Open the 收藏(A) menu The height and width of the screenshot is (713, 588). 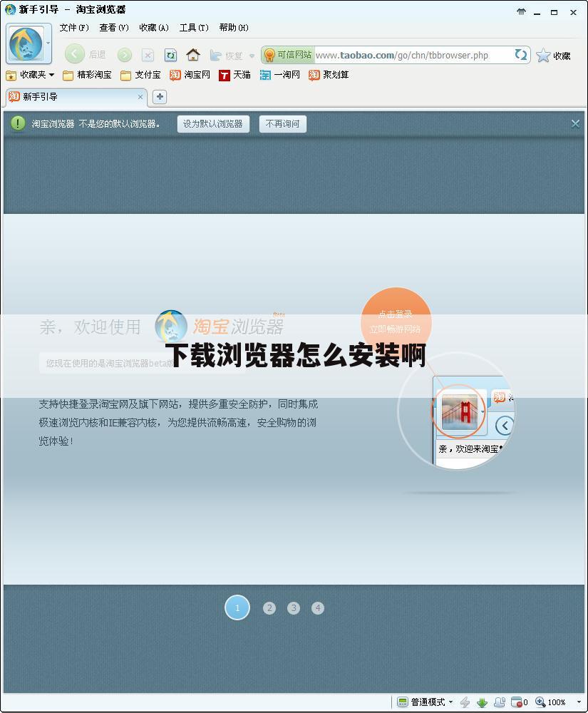(x=154, y=28)
